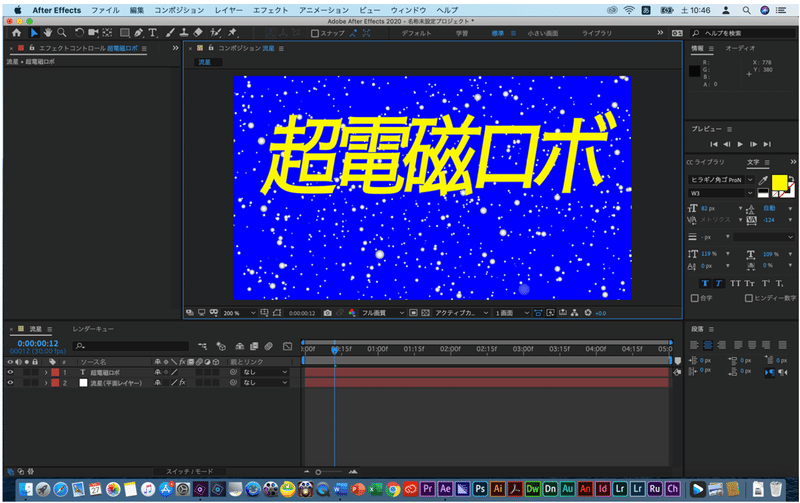
Task: Select the Rotation tool
Action: pyautogui.click(x=79, y=33)
